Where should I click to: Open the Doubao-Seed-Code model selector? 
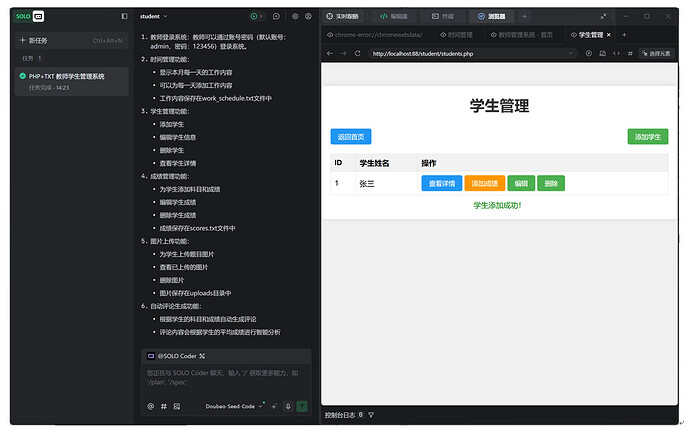coord(235,406)
